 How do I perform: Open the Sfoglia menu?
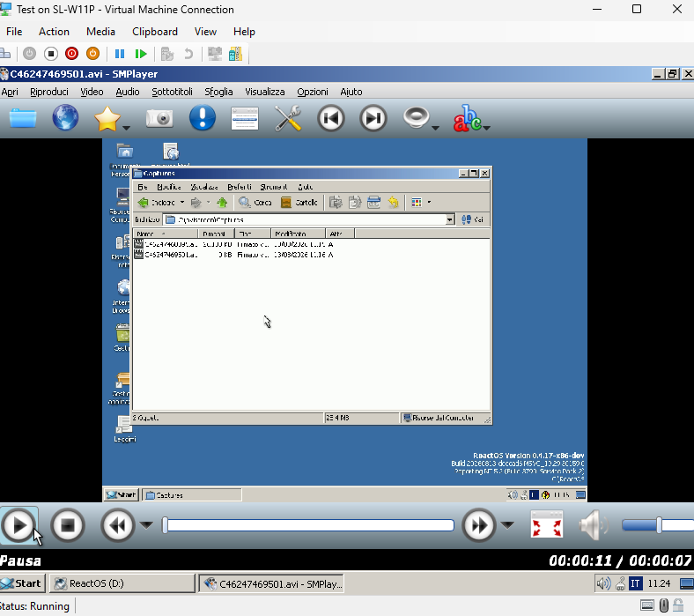(x=218, y=92)
